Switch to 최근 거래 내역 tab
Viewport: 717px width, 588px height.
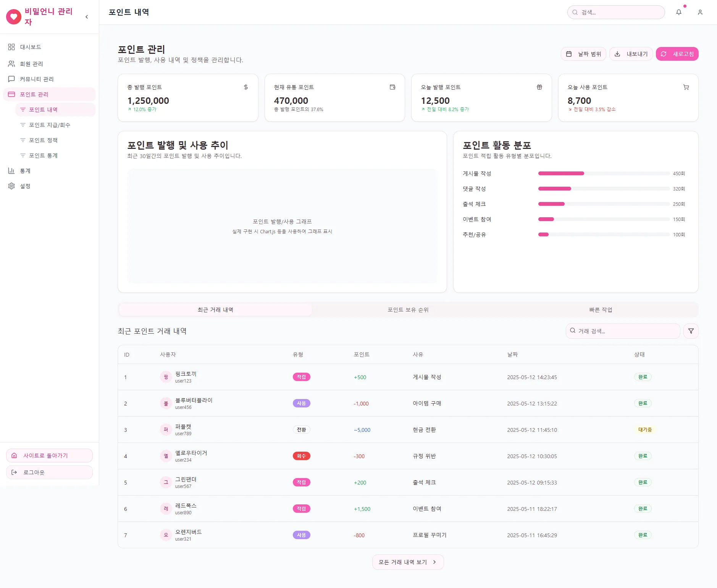click(x=215, y=310)
